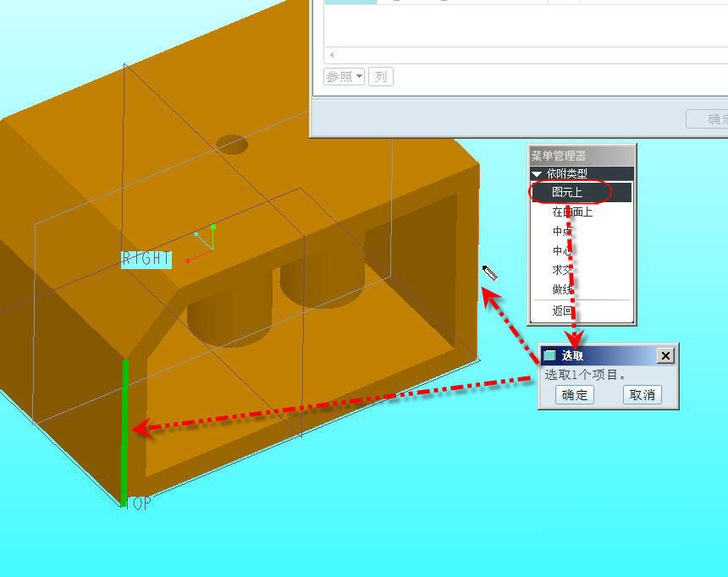Screen dimensions: 728x577
Task: Click the left scroll arrow in the table
Action: click(331, 55)
